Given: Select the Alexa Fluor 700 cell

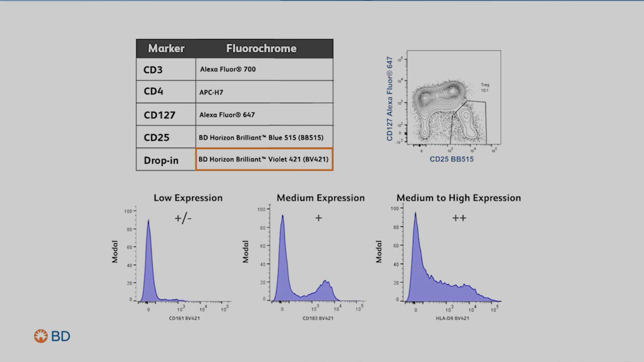Looking at the screenshot, I should point(264,69).
